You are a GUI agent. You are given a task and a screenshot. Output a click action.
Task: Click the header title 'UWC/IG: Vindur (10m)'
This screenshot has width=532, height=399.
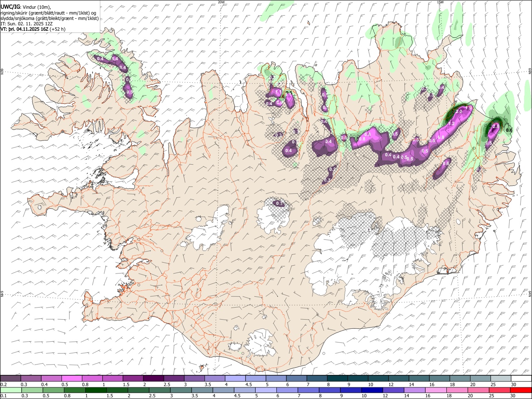tap(25, 7)
